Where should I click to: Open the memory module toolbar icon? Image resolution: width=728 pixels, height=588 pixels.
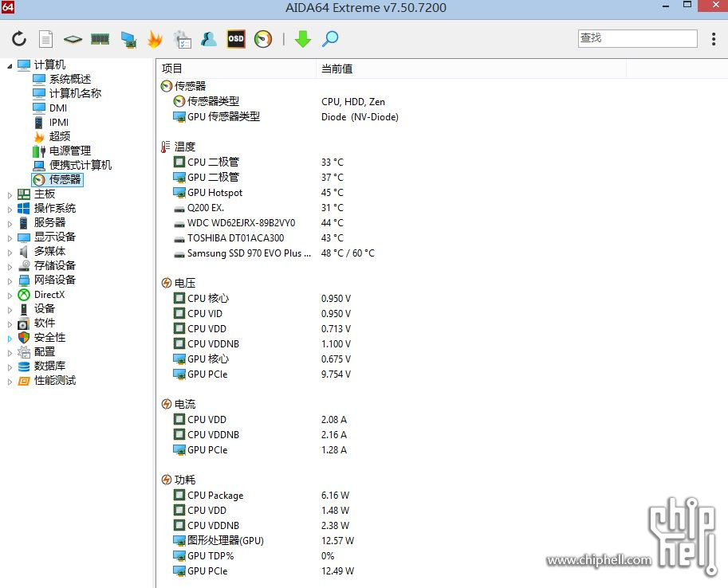click(100, 39)
